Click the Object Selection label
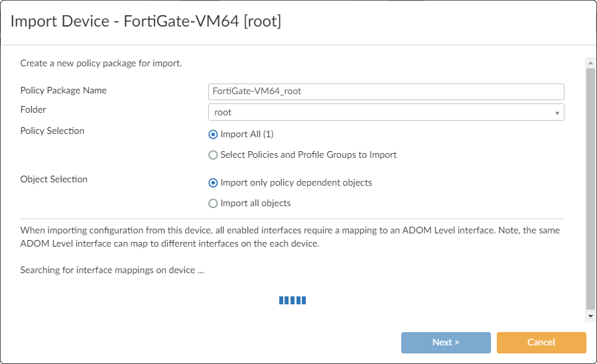The image size is (597, 364). [54, 180]
